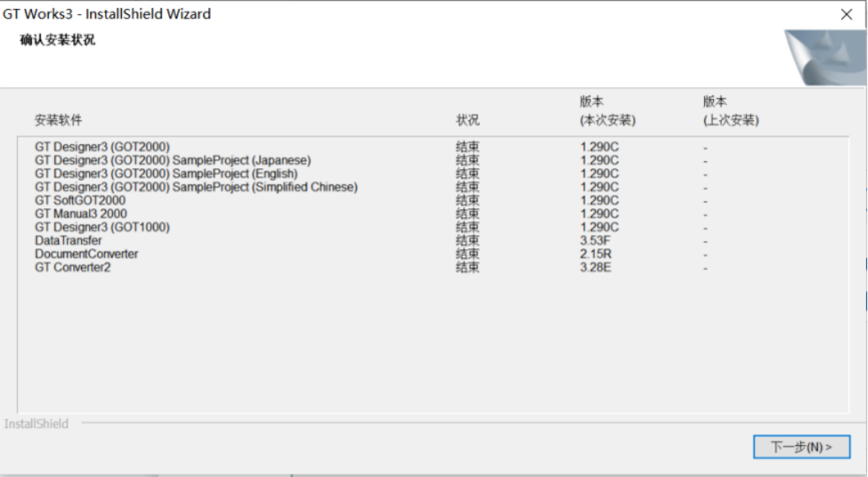Click the 2.15R version value
Viewport: 868px width, 477px height.
pos(596,254)
